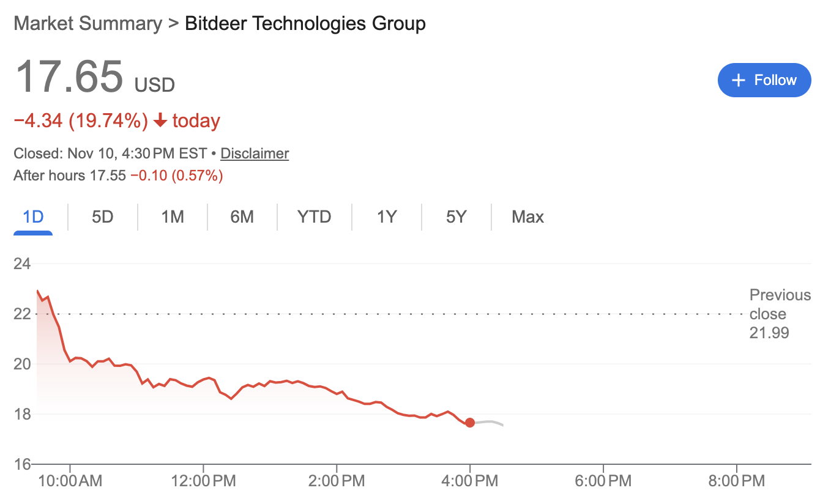Click the plus icon in the Follow button
Viewport: 831px width, 504px height.
click(x=738, y=80)
